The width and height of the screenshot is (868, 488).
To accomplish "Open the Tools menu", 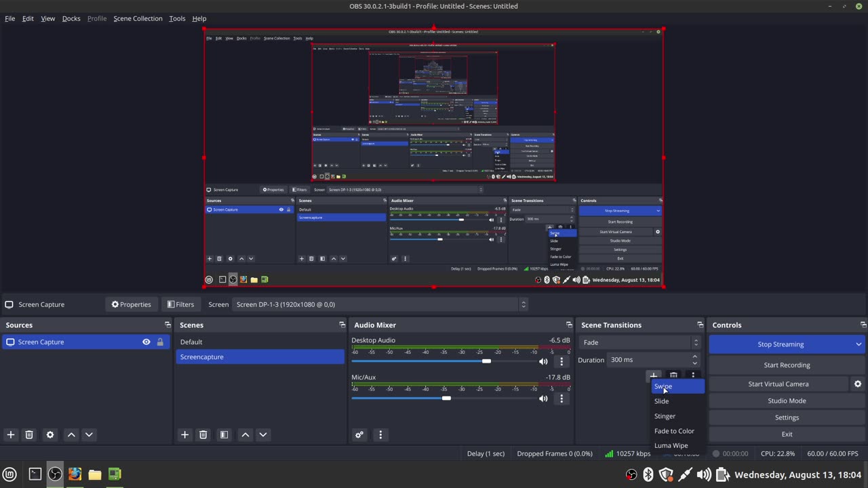I will [177, 18].
